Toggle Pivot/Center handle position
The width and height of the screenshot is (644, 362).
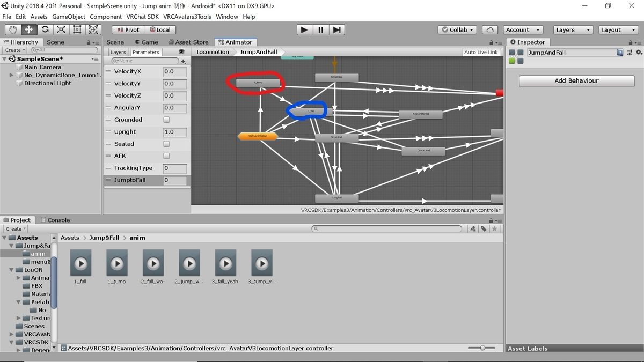[128, 30]
